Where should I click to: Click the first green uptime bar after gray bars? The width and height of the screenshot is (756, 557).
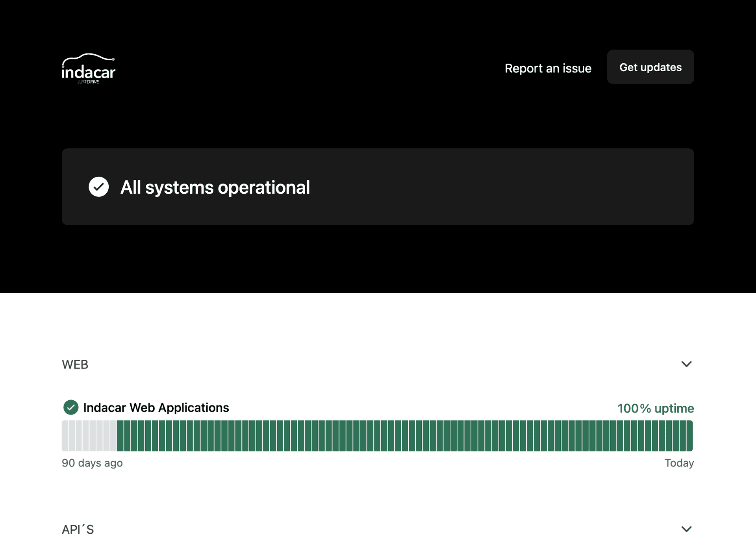(x=120, y=436)
